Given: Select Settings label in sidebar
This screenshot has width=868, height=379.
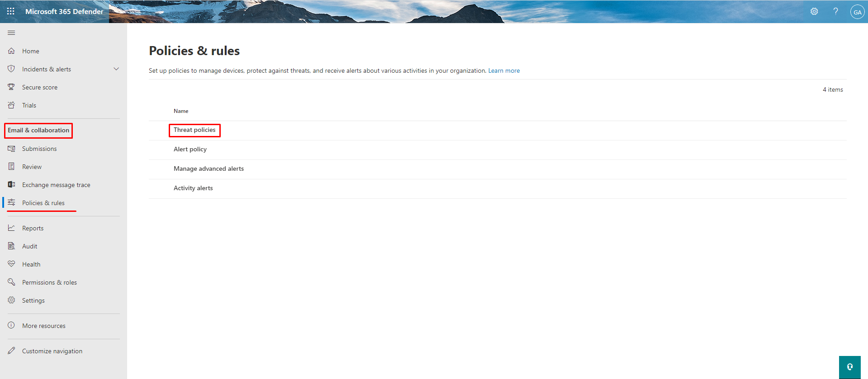Looking at the screenshot, I should coord(33,300).
